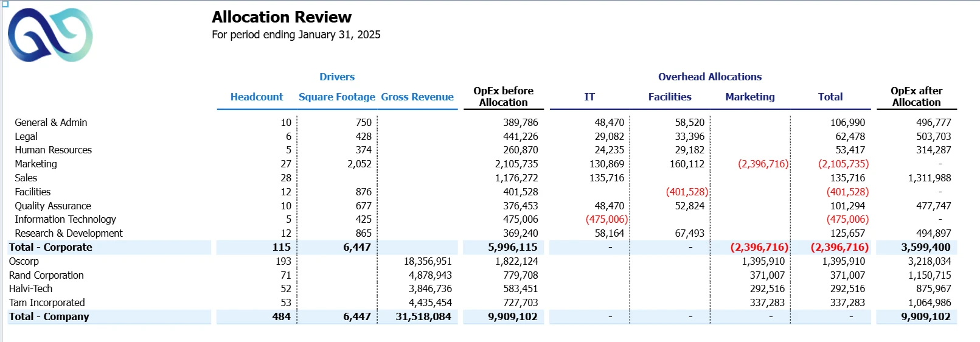Click the Overhead Allocations group header
The width and height of the screenshot is (980, 342).
[710, 77]
